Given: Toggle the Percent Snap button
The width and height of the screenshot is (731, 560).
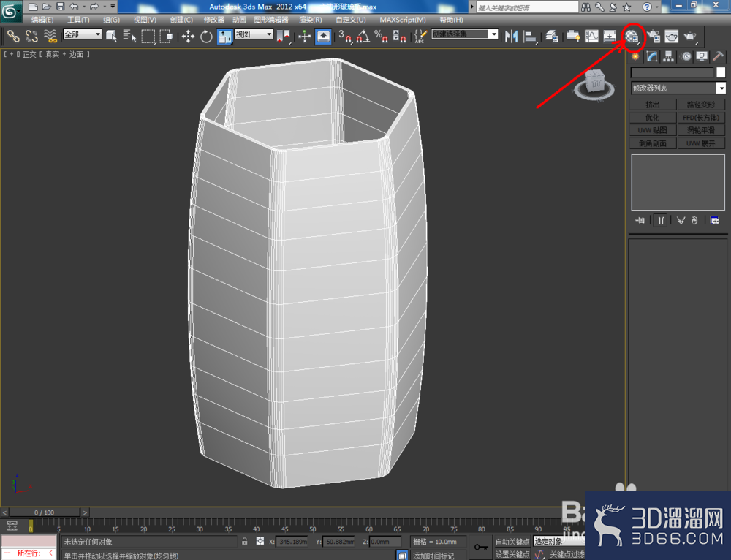Looking at the screenshot, I should [382, 36].
